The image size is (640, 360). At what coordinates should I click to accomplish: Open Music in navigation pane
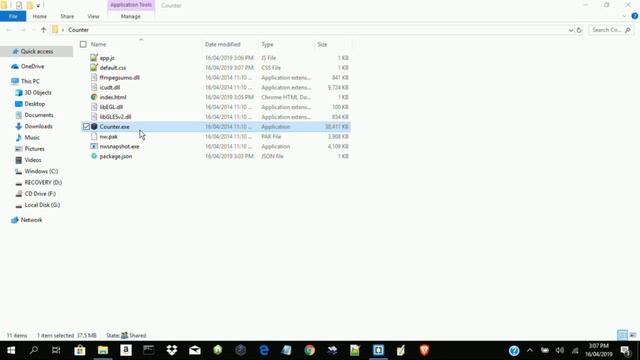point(32,138)
